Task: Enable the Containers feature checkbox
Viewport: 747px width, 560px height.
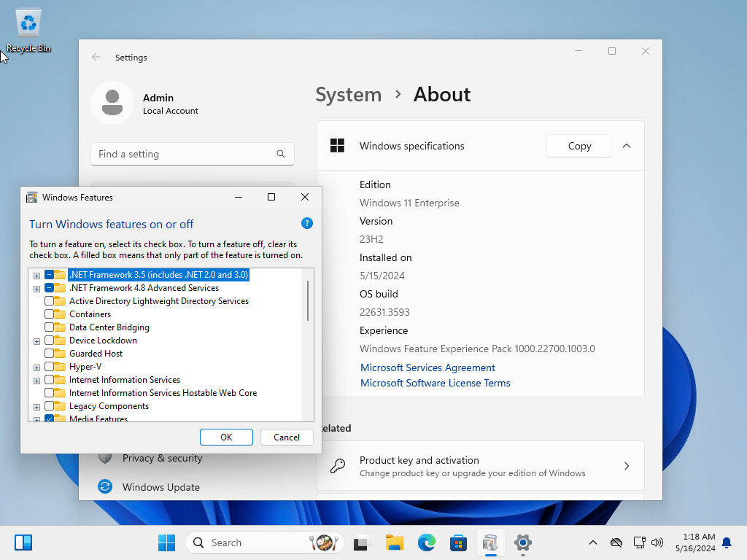Action: [x=49, y=314]
